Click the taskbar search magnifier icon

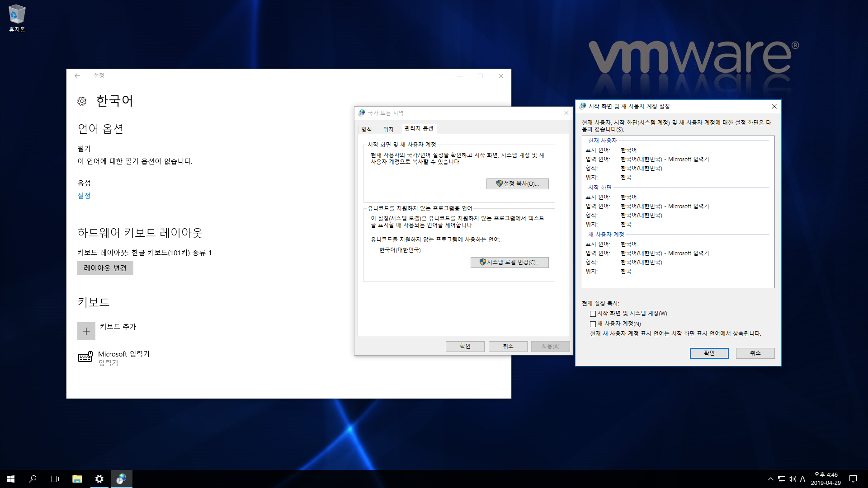[x=33, y=479]
